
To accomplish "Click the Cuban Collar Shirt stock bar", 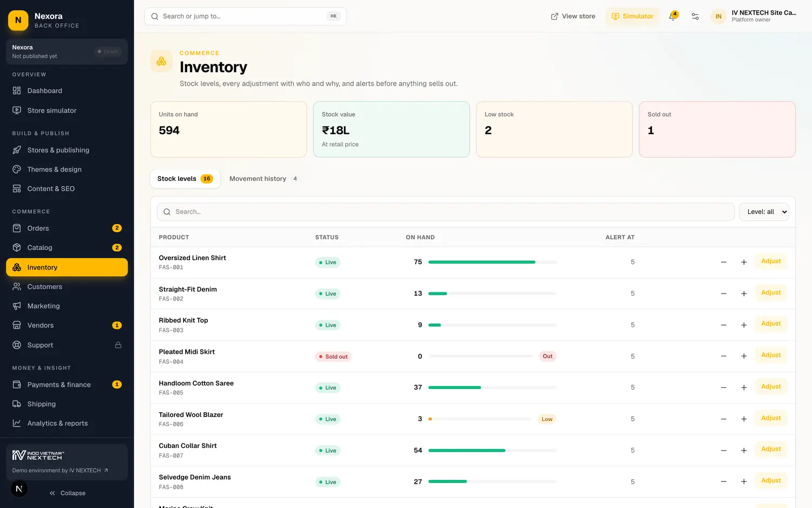I will [493, 451].
